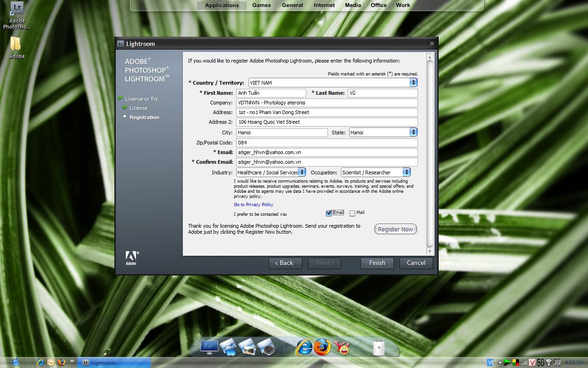The height and width of the screenshot is (368, 588).
Task: Enable the Mail contact preference checkbox
Action: [x=352, y=213]
